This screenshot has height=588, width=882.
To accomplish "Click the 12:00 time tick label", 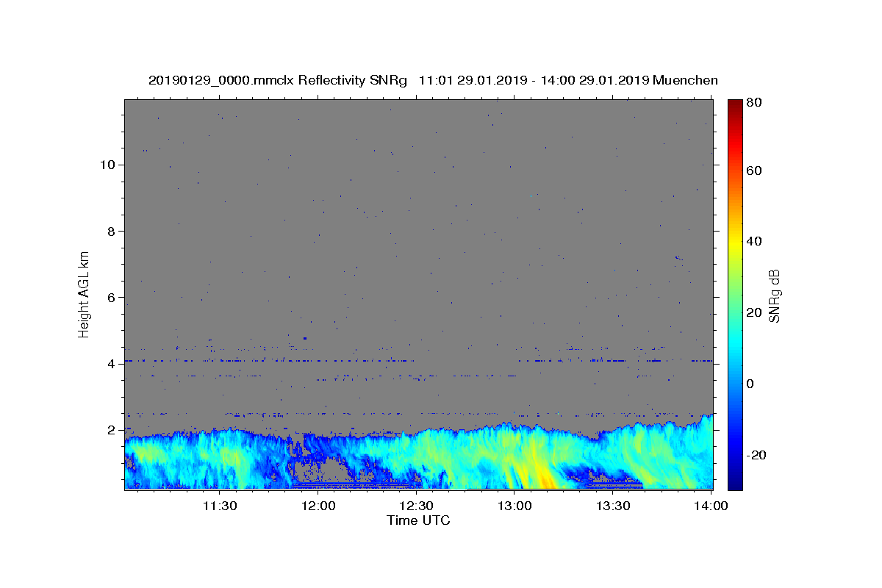I will 319,506.
